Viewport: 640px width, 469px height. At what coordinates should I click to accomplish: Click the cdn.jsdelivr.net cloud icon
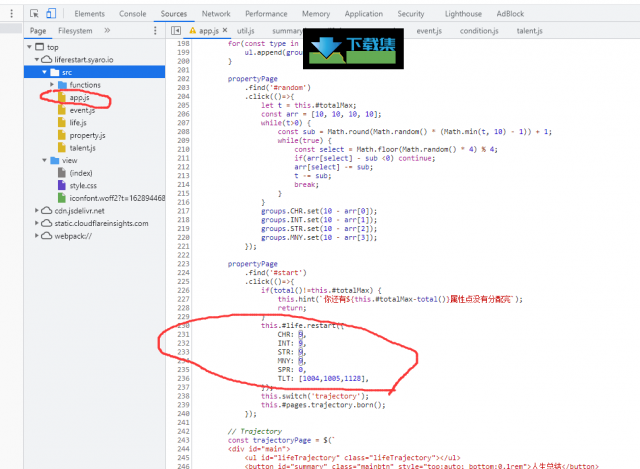coord(47,211)
